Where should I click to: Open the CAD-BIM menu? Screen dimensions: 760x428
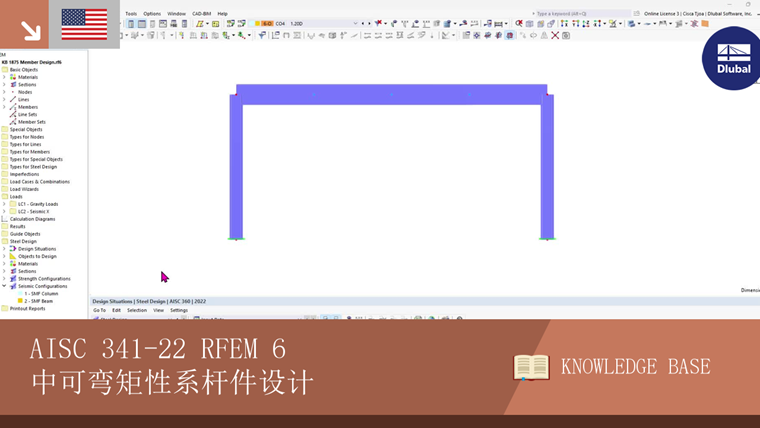coord(202,14)
